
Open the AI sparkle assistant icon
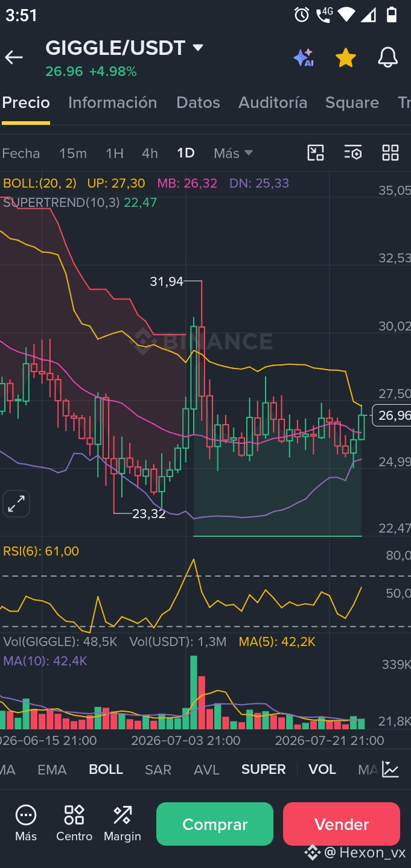[303, 58]
